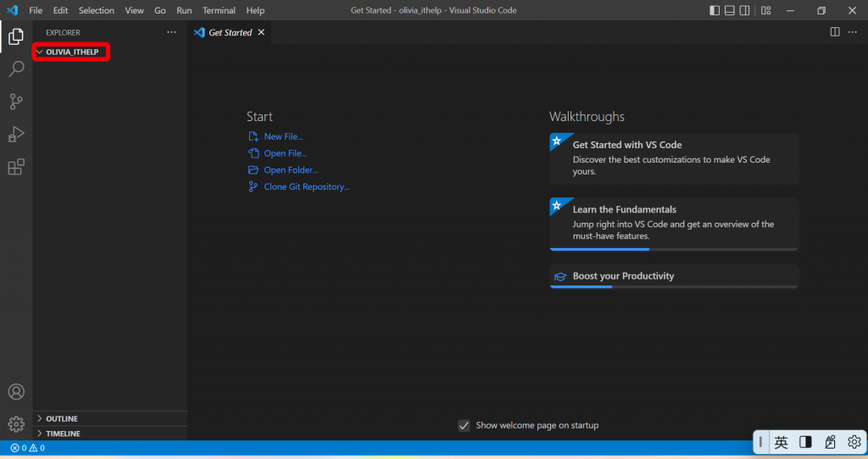The width and height of the screenshot is (868, 459).
Task: Click the Accounts icon
Action: coord(16,391)
